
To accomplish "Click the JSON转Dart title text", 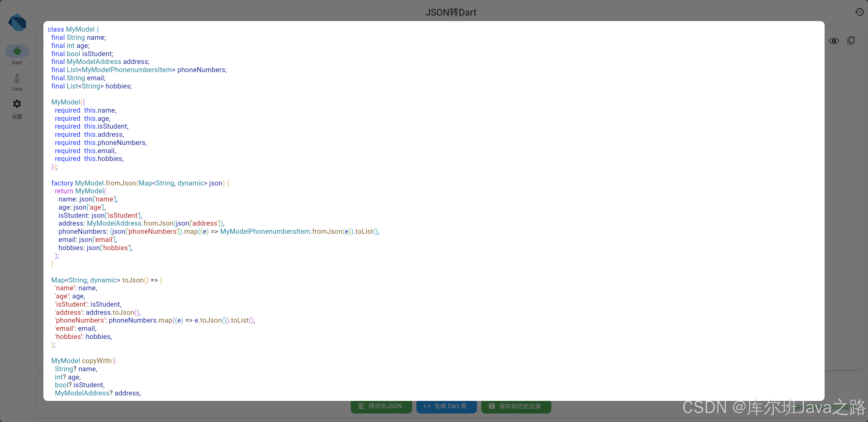I will click(x=451, y=13).
